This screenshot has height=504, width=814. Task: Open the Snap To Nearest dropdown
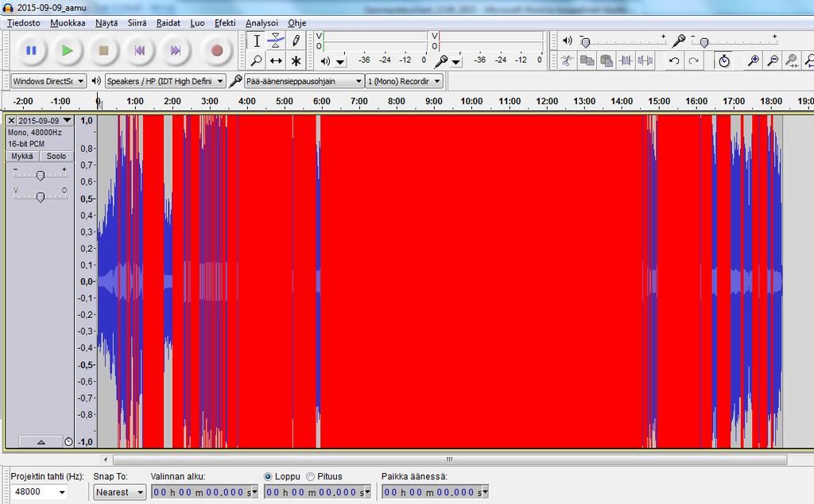coord(120,491)
